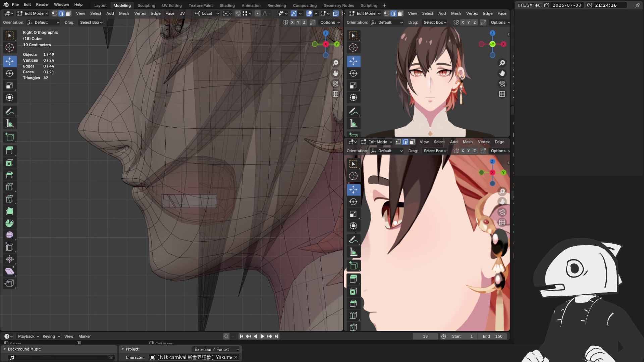Open the File menu
Image resolution: width=644 pixels, height=362 pixels.
[x=15, y=5]
